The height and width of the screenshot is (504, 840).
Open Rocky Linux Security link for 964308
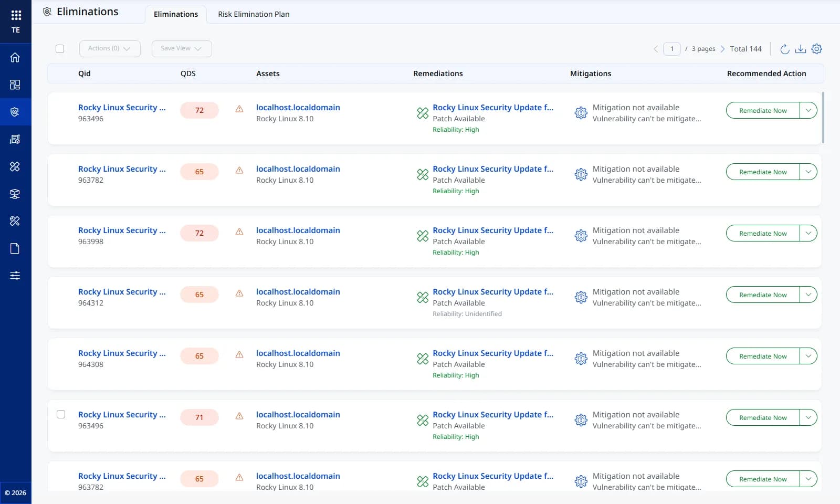122,353
